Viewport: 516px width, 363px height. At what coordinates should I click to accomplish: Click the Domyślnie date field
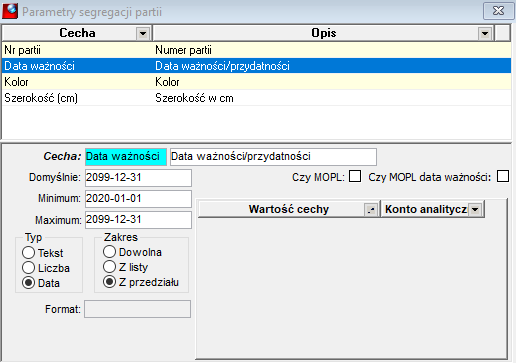[x=138, y=178]
